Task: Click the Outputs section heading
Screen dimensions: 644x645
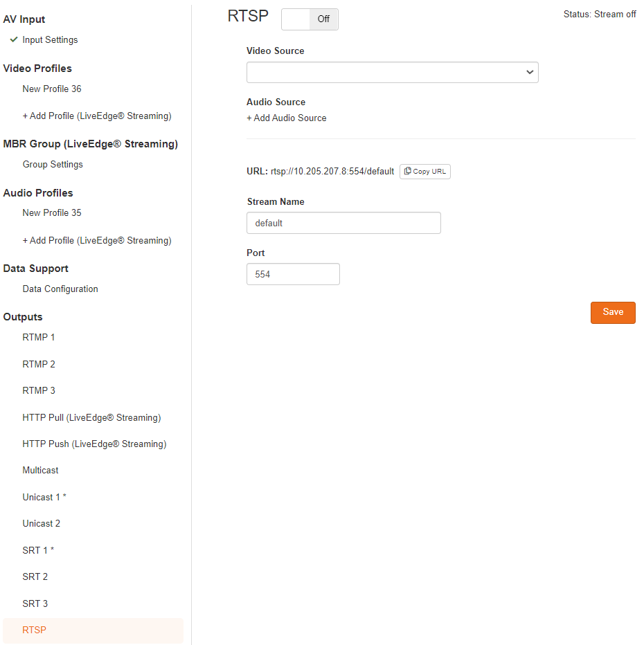Action: tap(23, 317)
